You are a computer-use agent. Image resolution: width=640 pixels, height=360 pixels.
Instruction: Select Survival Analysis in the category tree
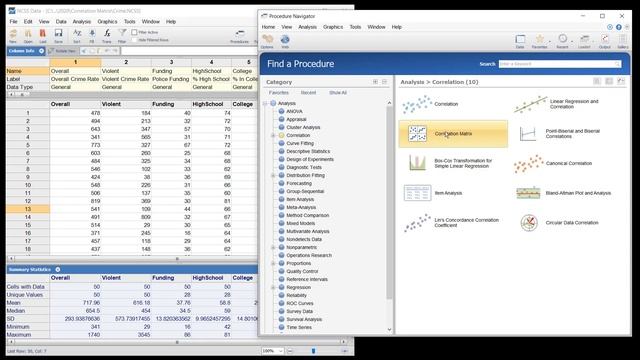point(304,320)
